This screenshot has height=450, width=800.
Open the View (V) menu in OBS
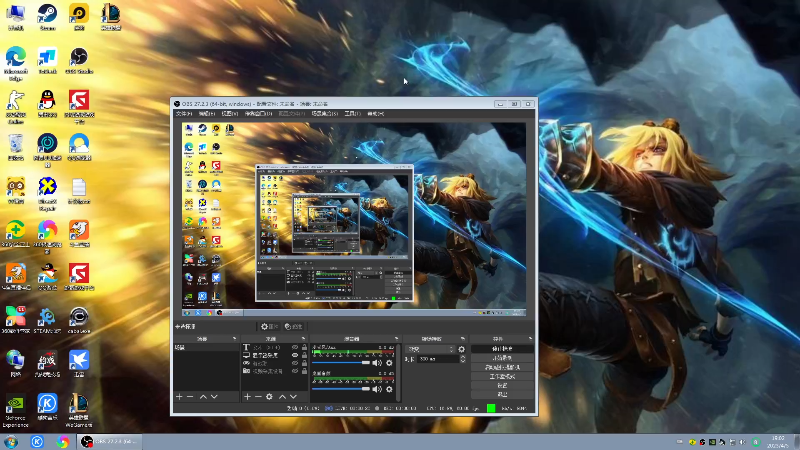tap(230, 113)
